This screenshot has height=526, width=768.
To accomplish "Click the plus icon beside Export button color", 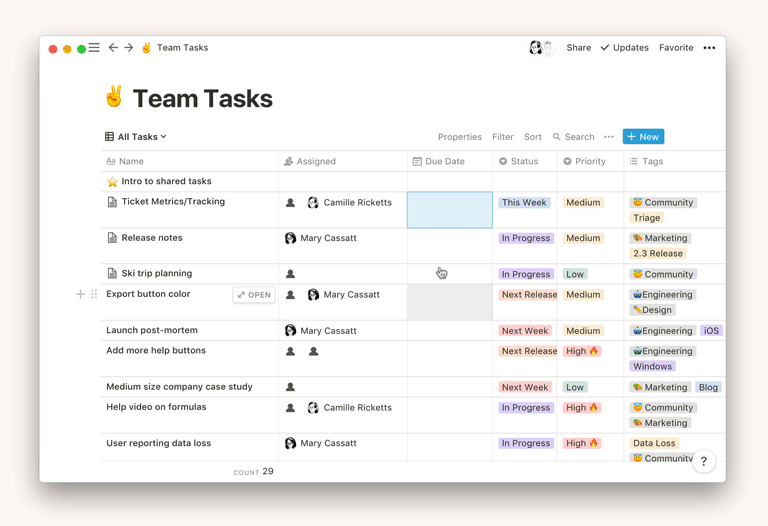I will pyautogui.click(x=80, y=295).
